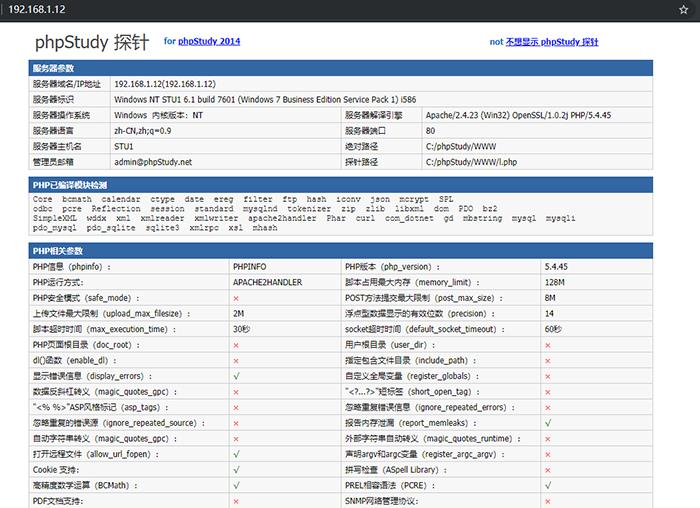Click the Apache/2.4.23 (Win32) OpenSSL value

click(x=518, y=115)
